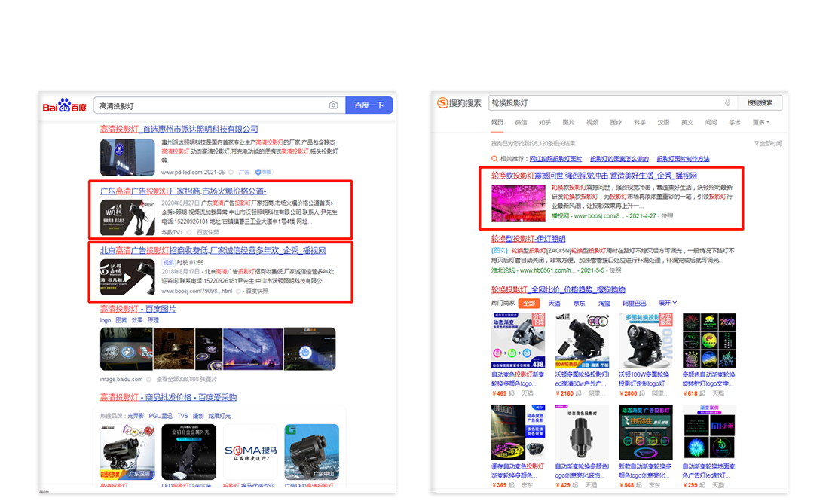Switch to the 微信 tab in Sogou
829x504 pixels.
[x=521, y=123]
